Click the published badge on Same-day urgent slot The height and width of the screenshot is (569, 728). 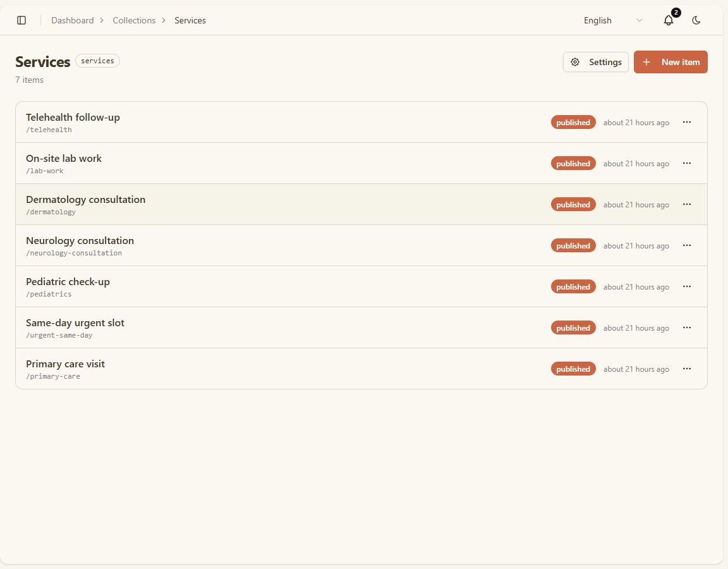[573, 328]
